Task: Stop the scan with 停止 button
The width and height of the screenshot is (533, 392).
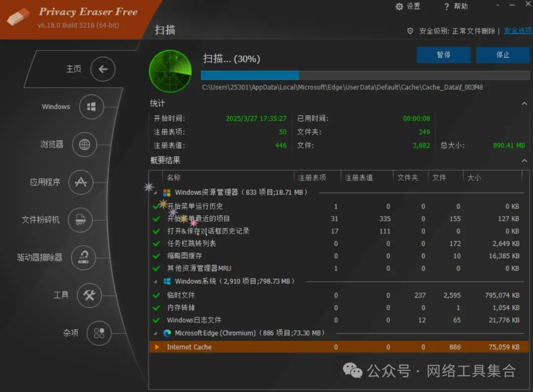Action: point(503,55)
